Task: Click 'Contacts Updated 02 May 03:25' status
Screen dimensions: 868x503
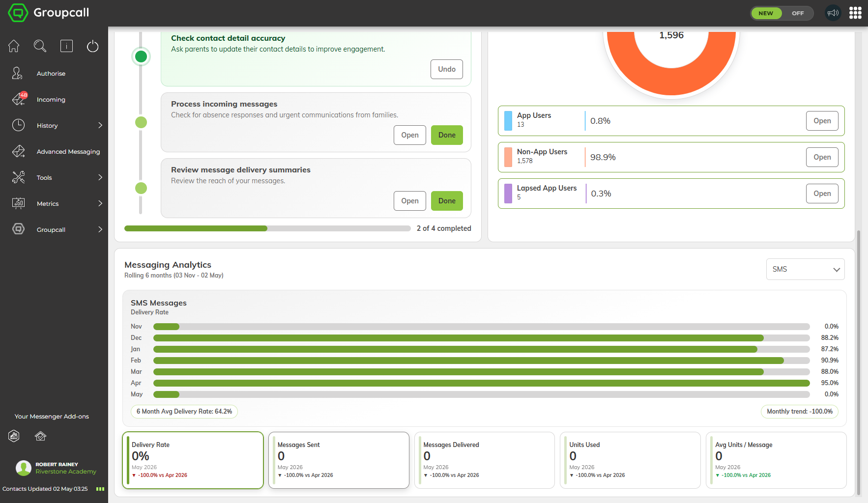Action: coord(45,489)
